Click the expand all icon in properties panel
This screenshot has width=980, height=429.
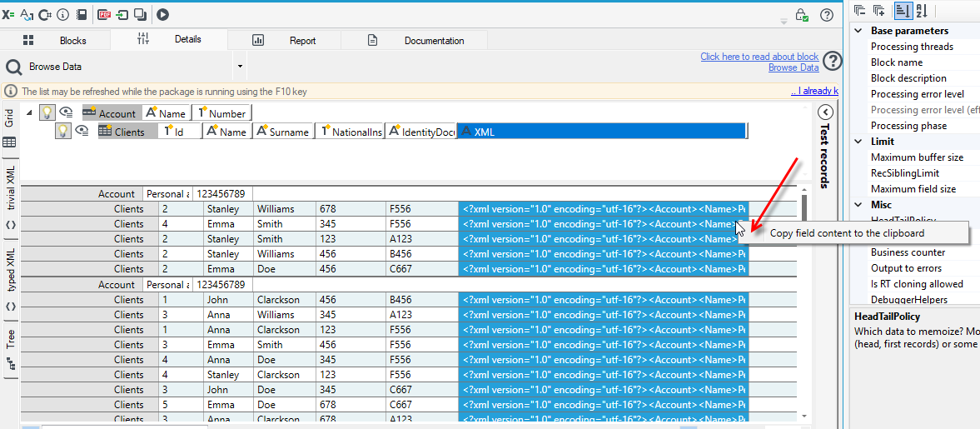point(879,10)
